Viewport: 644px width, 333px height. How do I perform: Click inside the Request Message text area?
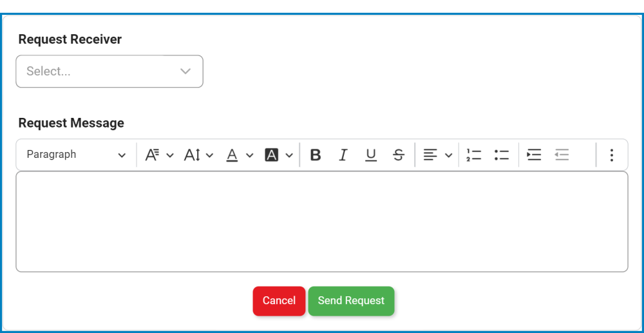(x=322, y=222)
